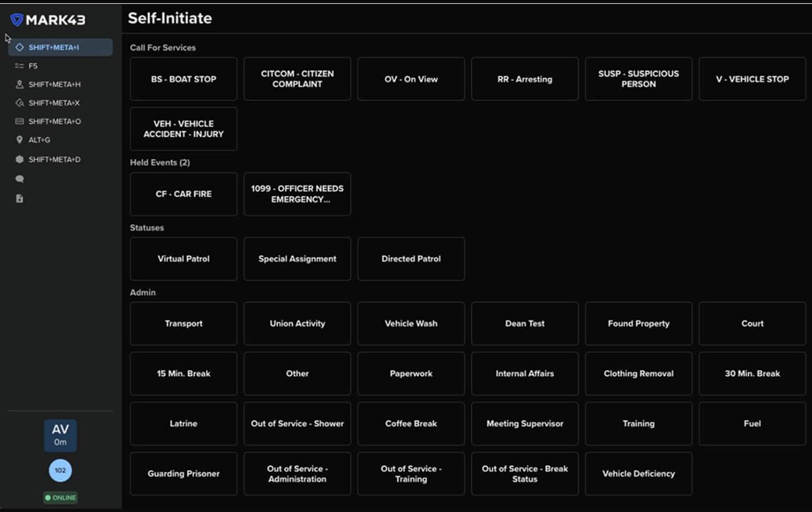Select the Vehicle Deficiency admin option

tap(638, 474)
